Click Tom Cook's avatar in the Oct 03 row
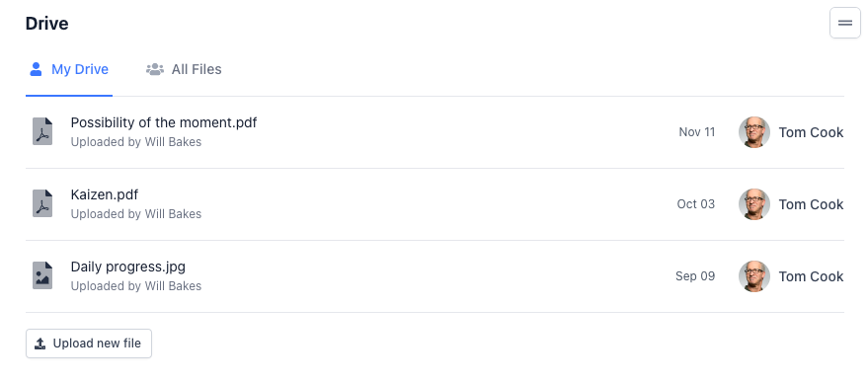 (x=754, y=204)
